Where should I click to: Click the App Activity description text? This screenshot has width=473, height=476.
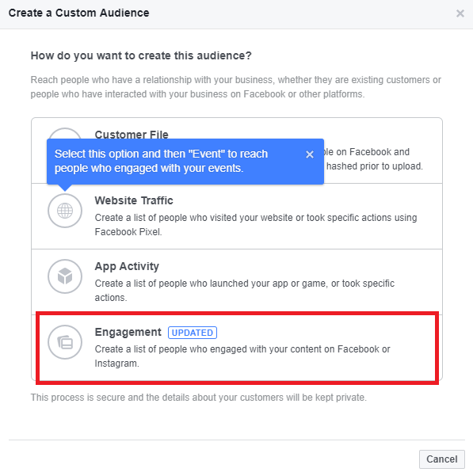click(244, 291)
